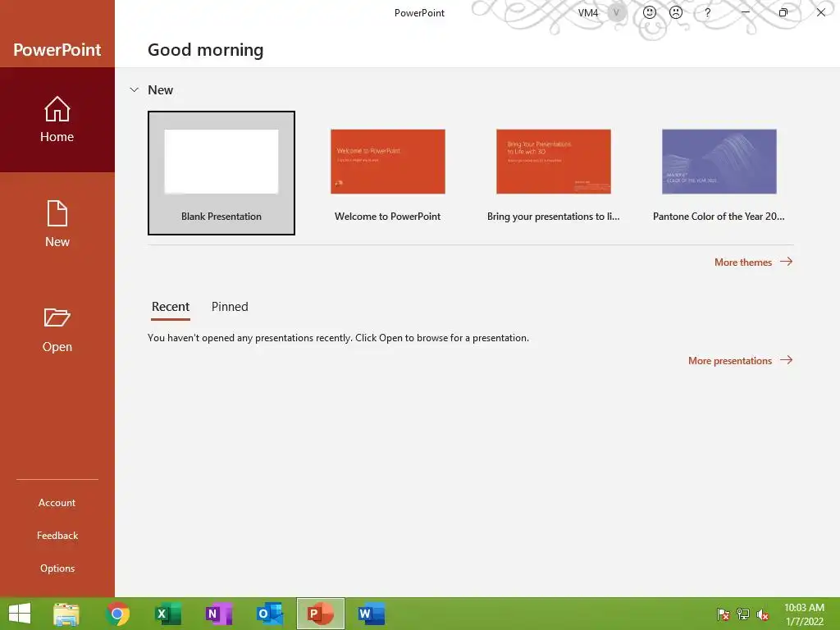Screen dimensions: 840x630
Task: Collapse the New section chevron
Action: point(134,90)
